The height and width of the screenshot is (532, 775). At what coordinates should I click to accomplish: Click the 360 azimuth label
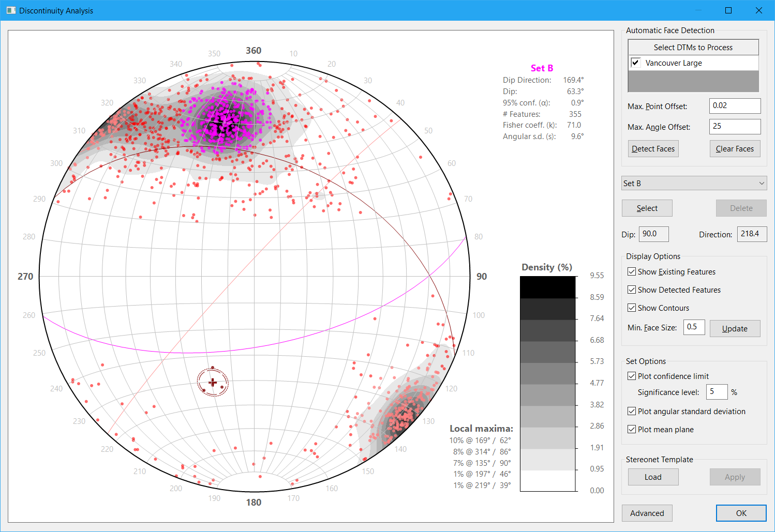(254, 50)
